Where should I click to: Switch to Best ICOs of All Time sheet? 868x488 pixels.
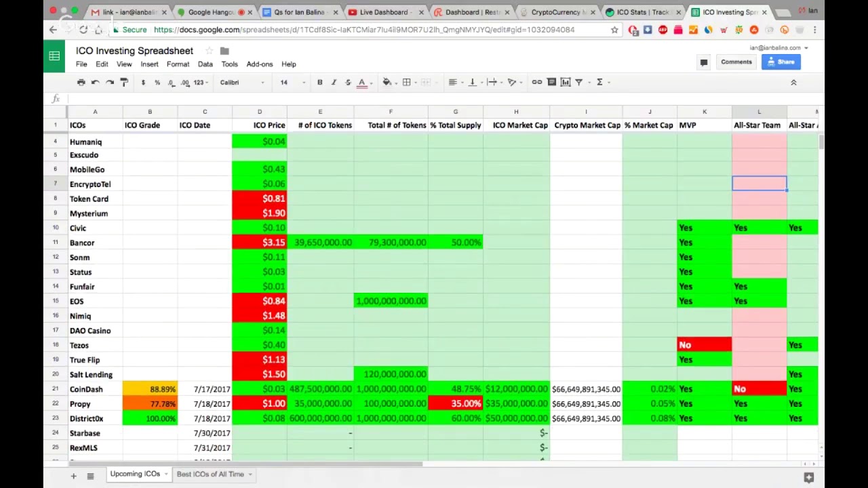tap(210, 474)
